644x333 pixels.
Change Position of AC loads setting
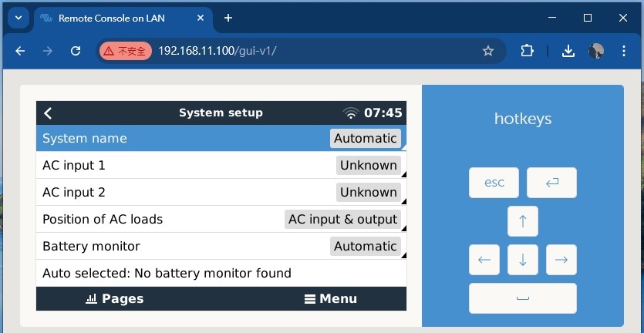coord(342,219)
